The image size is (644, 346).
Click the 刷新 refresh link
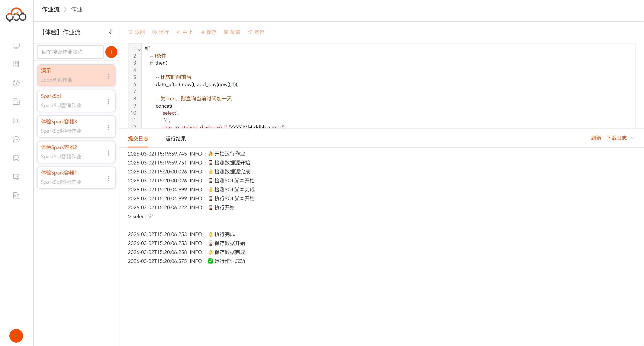coord(596,138)
